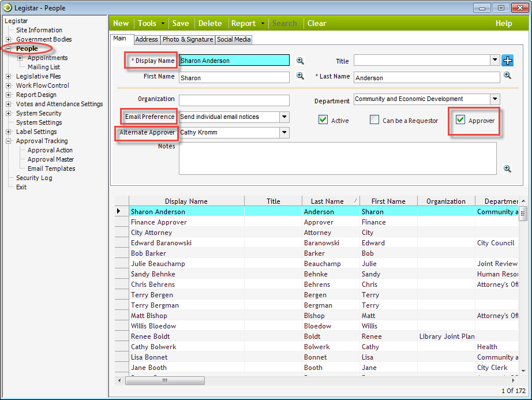Viewport: 532px width, 400px height.
Task: Click the Tools toolbar button
Action: click(147, 24)
